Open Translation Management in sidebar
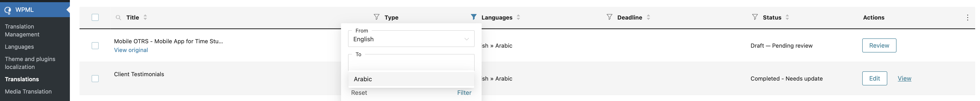Screen dimensions: 980x101 click(22, 30)
